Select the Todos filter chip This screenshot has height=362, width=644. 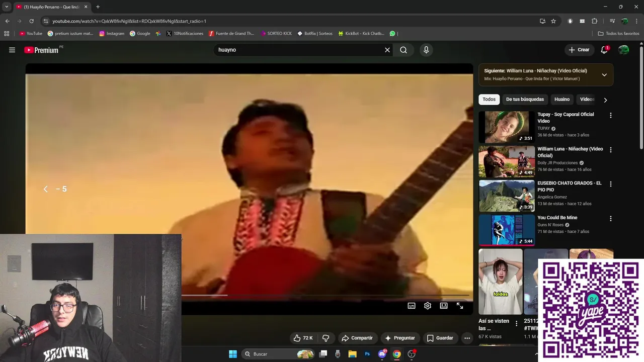489,100
